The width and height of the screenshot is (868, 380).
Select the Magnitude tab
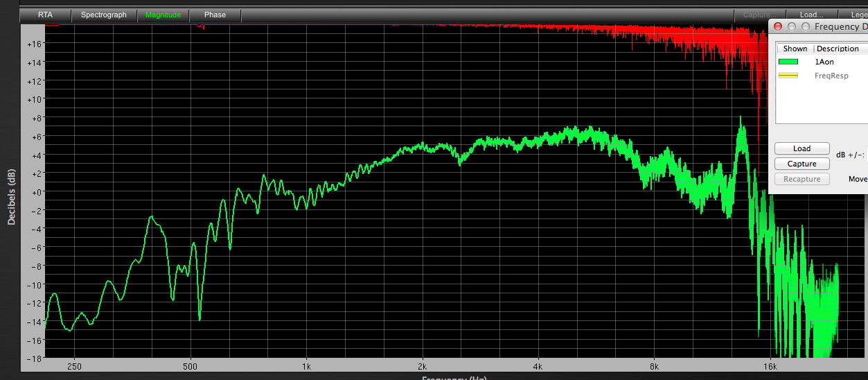click(x=163, y=15)
